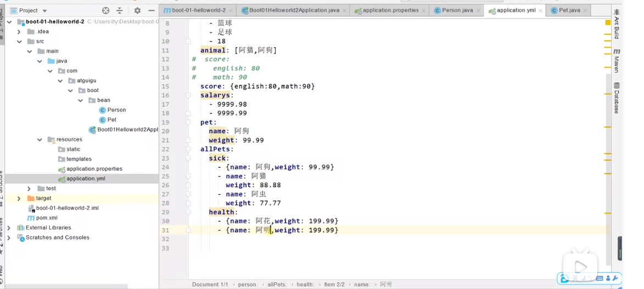Click the allPets: breadcrumb

click(x=277, y=284)
